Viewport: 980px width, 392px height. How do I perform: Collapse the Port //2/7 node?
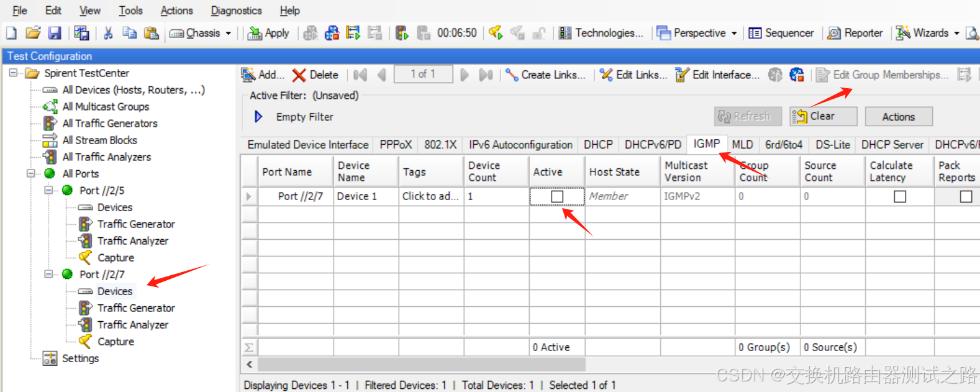pyautogui.click(x=48, y=274)
